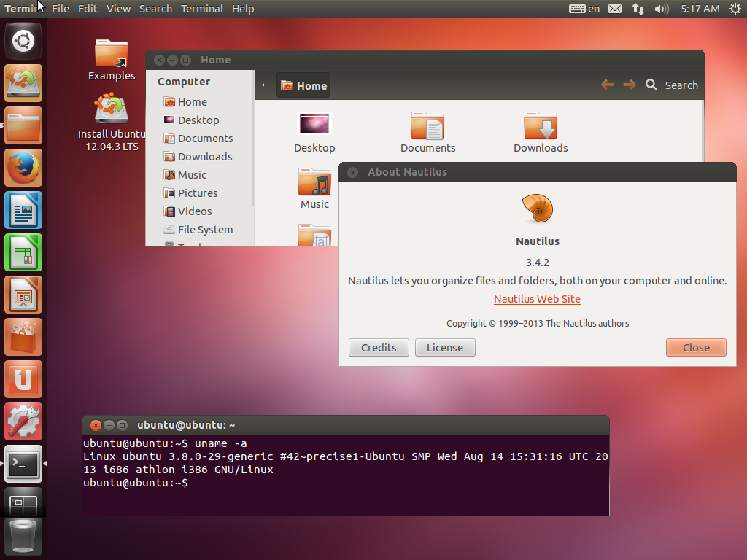
Task: Select File System in the Nautilus sidebar
Action: pos(198,230)
